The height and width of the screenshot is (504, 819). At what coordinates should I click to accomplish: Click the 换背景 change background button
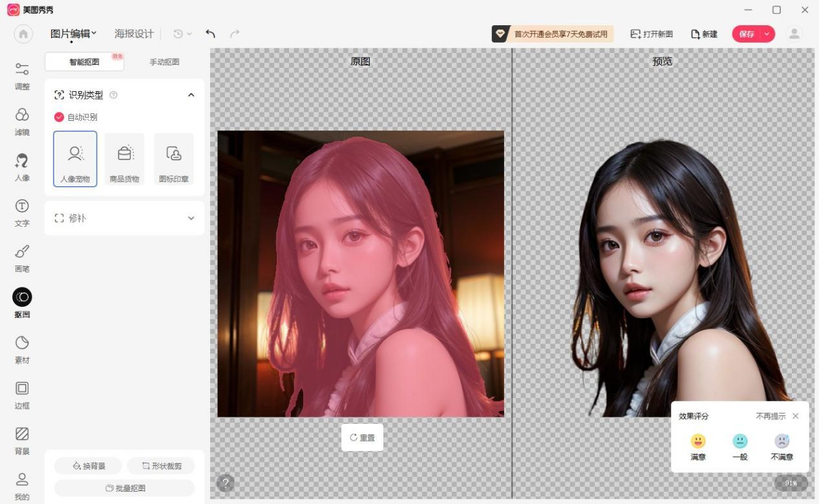pos(88,466)
